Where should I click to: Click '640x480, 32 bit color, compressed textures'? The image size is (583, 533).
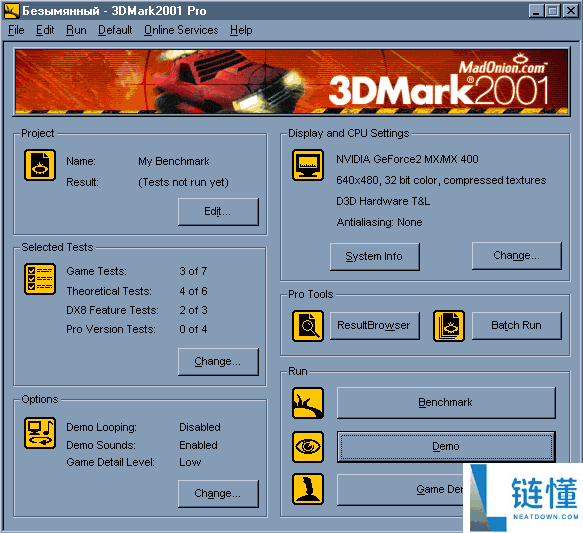(x=441, y=180)
